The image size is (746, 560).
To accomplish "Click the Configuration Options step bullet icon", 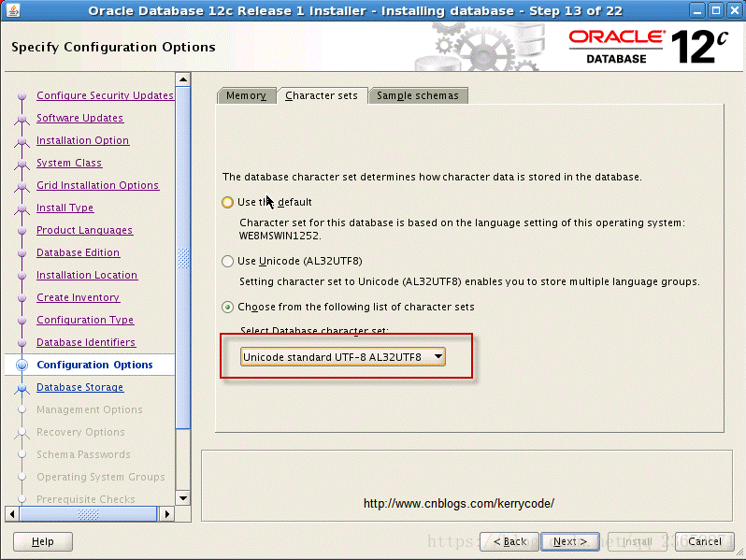I will click(22, 365).
